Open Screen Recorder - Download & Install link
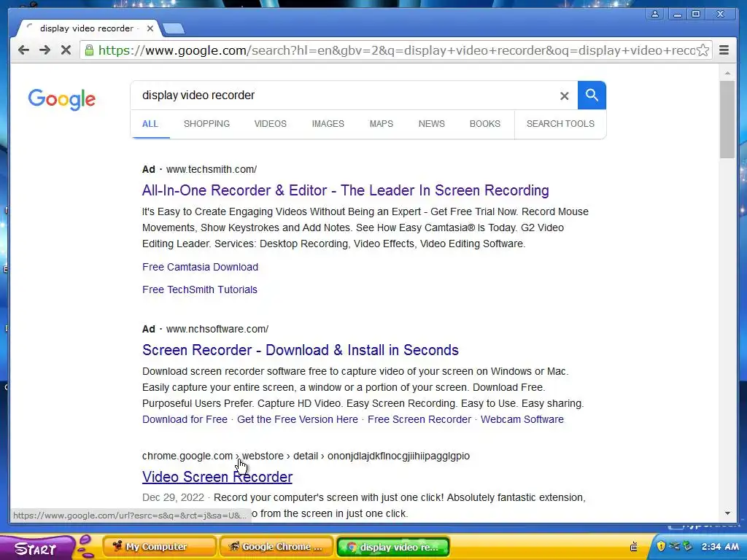Image resolution: width=747 pixels, height=560 pixels. pos(300,350)
